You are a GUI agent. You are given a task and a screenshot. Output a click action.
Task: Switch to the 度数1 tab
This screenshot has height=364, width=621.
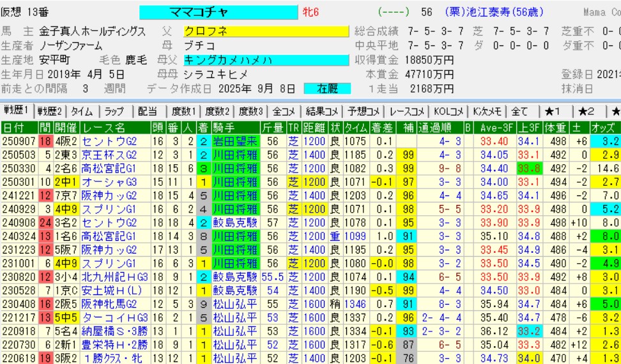[182, 110]
